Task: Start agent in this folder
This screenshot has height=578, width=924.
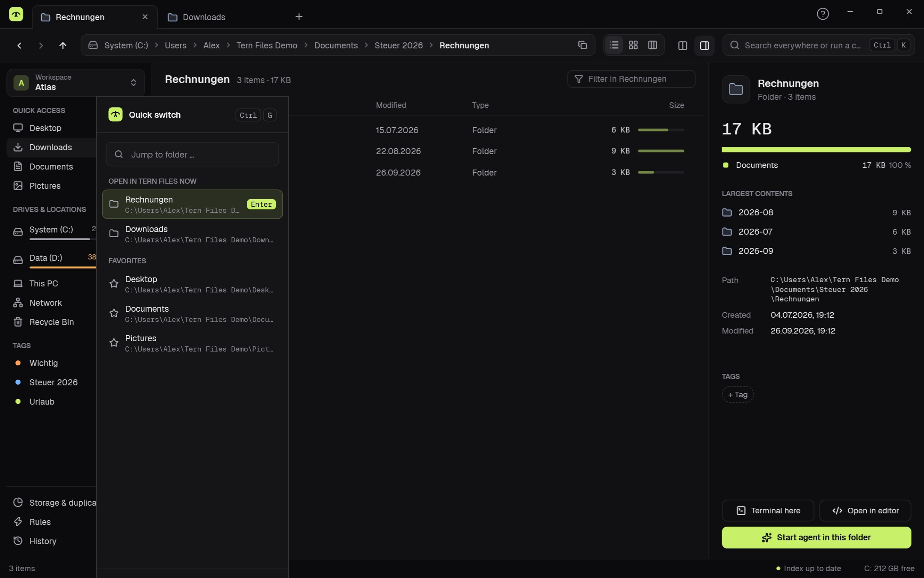Action: tap(816, 537)
